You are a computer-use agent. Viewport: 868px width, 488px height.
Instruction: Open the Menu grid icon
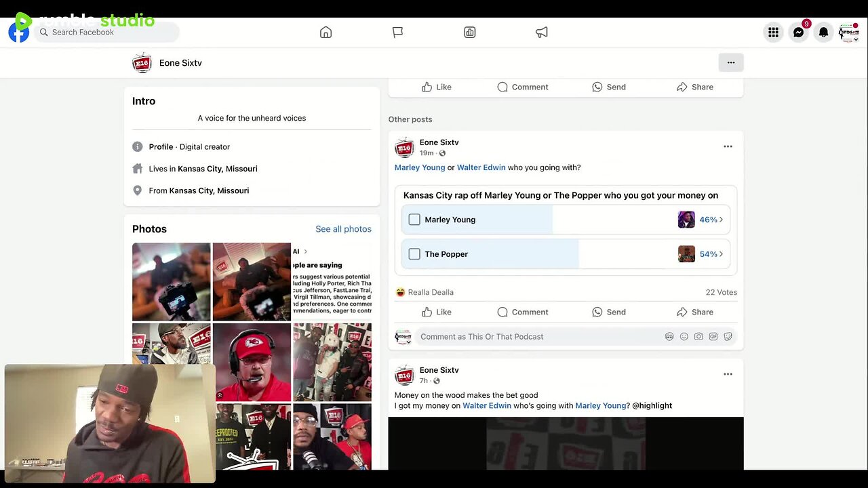773,33
